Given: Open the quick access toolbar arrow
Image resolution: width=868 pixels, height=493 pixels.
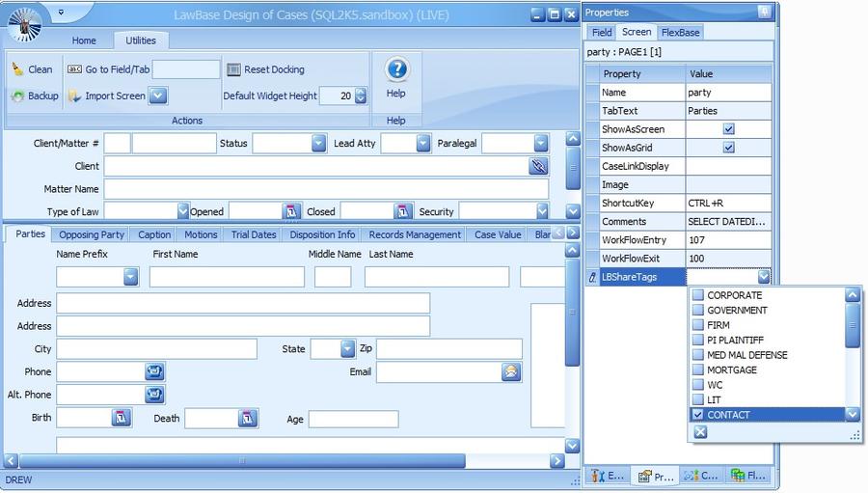Looking at the screenshot, I should coord(61,12).
